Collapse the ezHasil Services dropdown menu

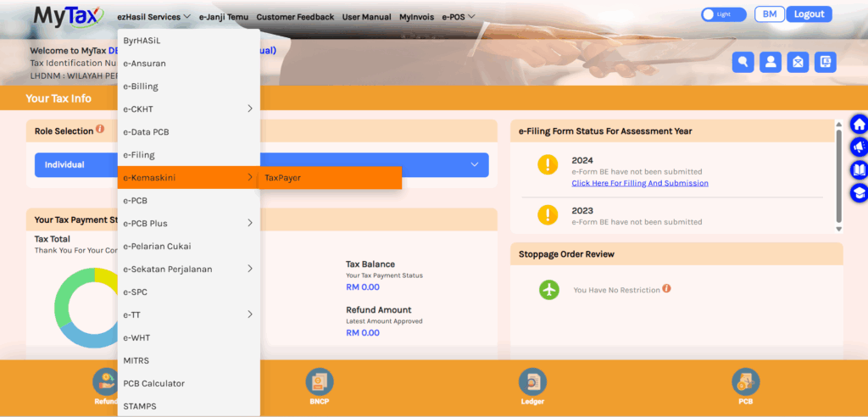click(154, 17)
